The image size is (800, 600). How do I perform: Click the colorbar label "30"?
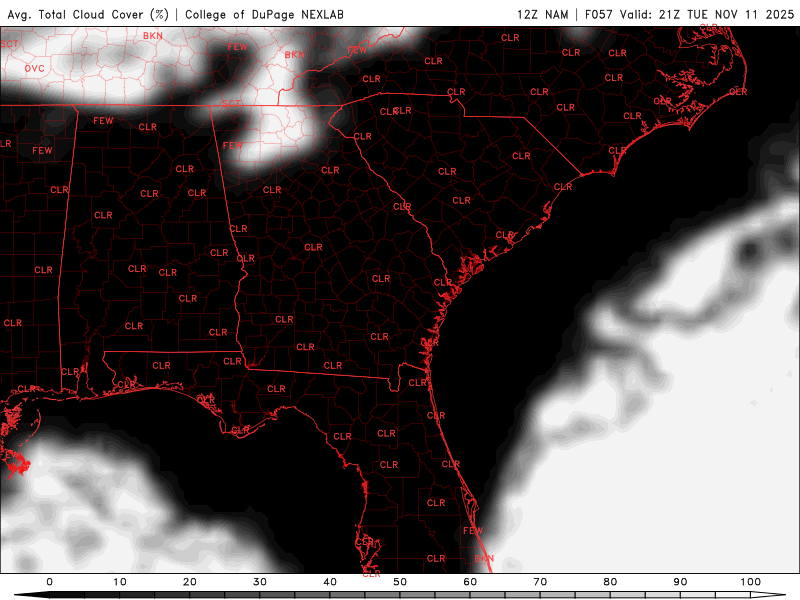tap(260, 582)
